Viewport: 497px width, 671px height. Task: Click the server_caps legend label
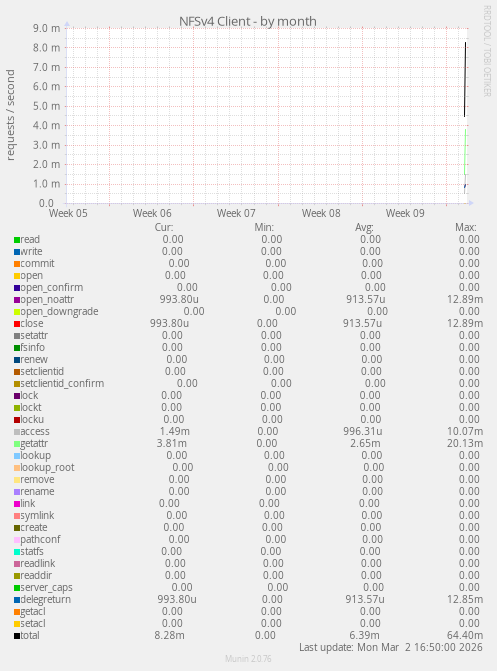(46, 588)
